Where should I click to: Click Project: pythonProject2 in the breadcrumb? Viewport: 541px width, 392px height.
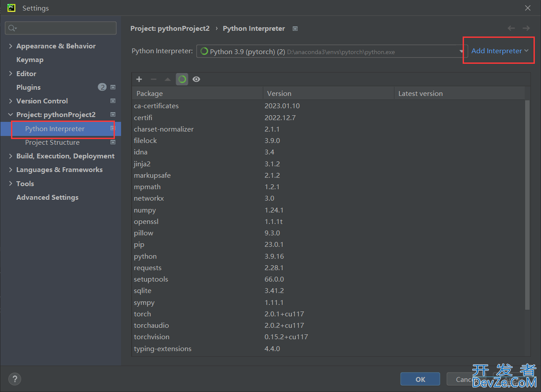point(170,29)
